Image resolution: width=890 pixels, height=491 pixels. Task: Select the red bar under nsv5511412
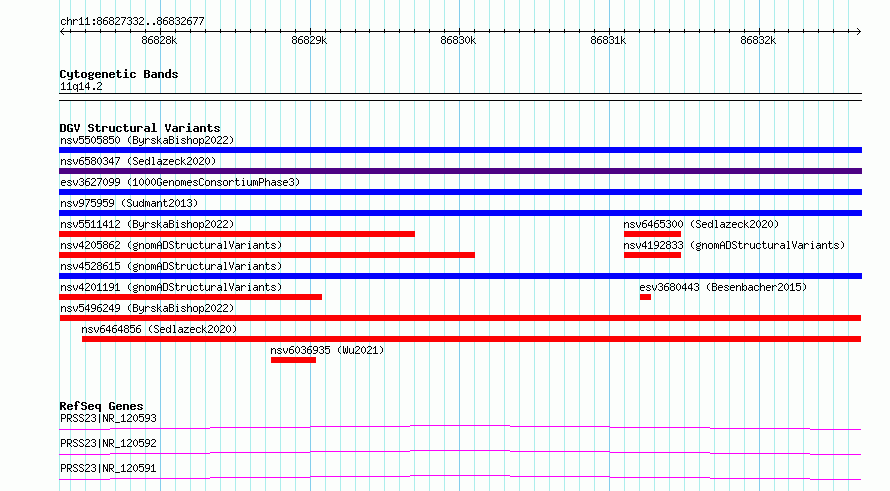(237, 234)
